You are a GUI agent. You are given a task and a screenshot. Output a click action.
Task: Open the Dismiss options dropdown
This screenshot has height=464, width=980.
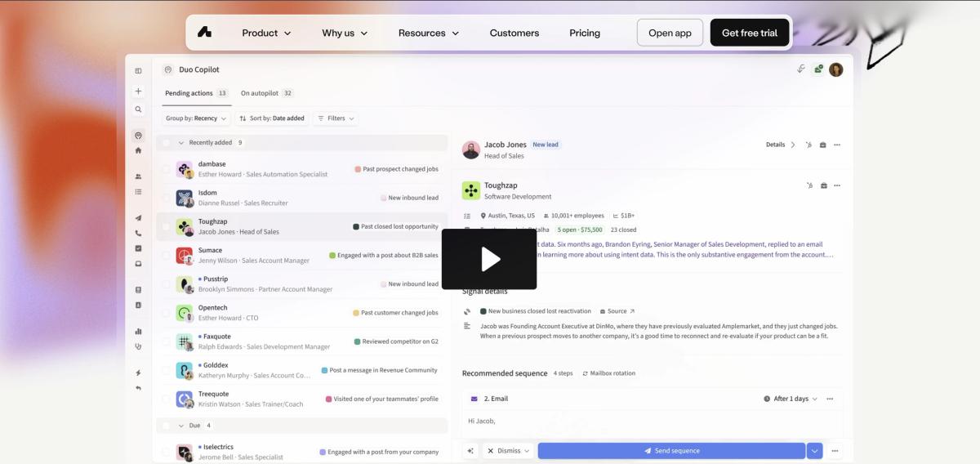coord(507,451)
